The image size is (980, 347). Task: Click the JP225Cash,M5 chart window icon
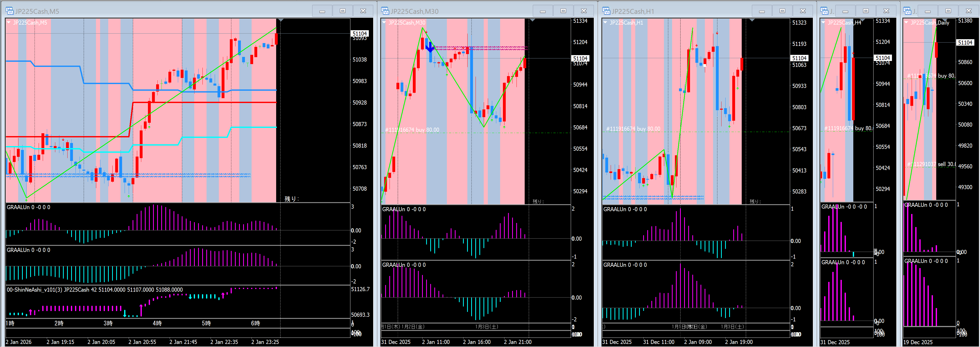9,11
